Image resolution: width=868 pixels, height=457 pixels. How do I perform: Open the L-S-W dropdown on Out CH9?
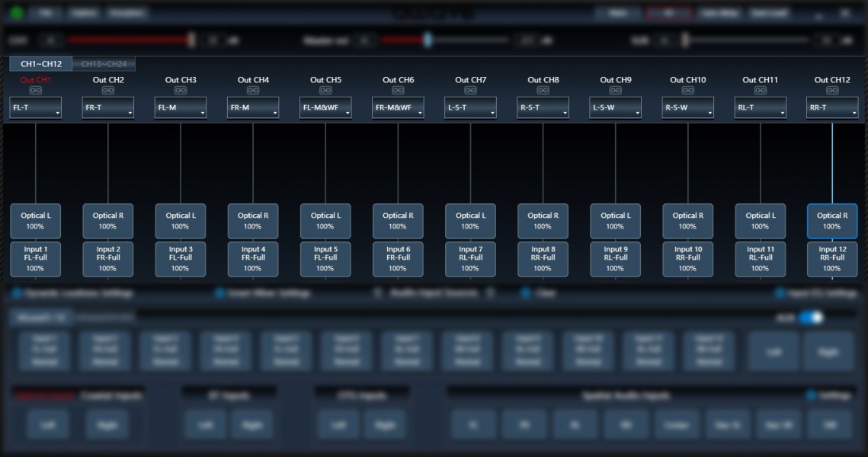coord(616,107)
